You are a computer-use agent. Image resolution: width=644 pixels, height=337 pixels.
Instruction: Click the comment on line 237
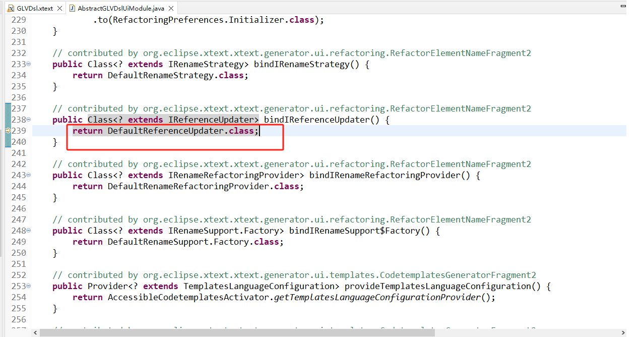click(x=292, y=108)
